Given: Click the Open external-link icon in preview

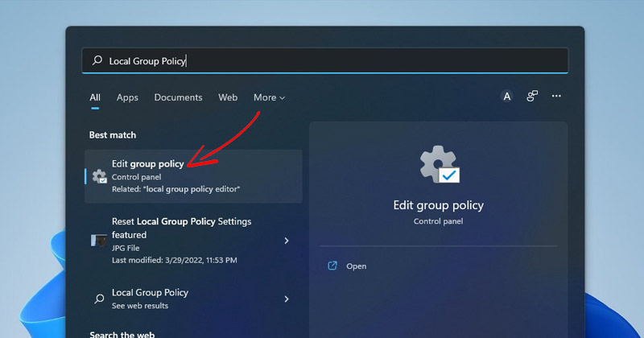Looking at the screenshot, I should (x=332, y=266).
